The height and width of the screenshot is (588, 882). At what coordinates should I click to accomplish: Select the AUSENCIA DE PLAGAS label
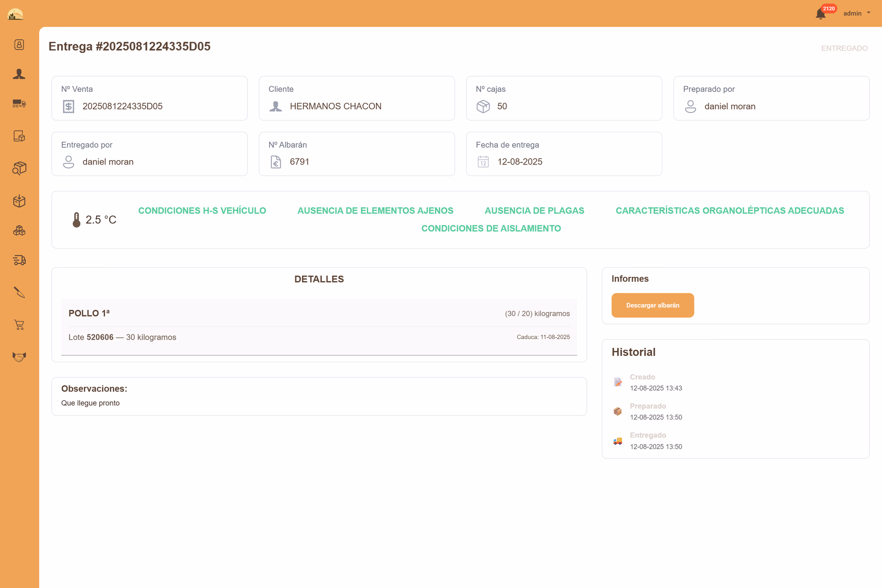[x=534, y=211]
